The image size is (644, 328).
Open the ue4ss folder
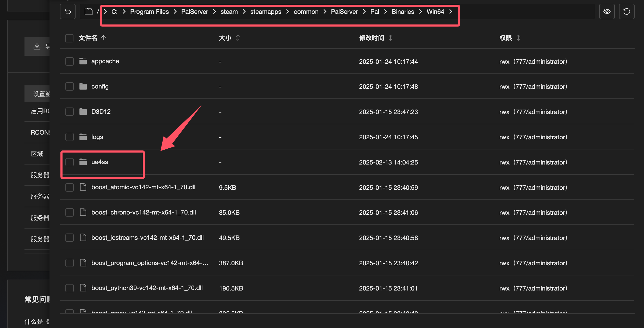coord(100,162)
